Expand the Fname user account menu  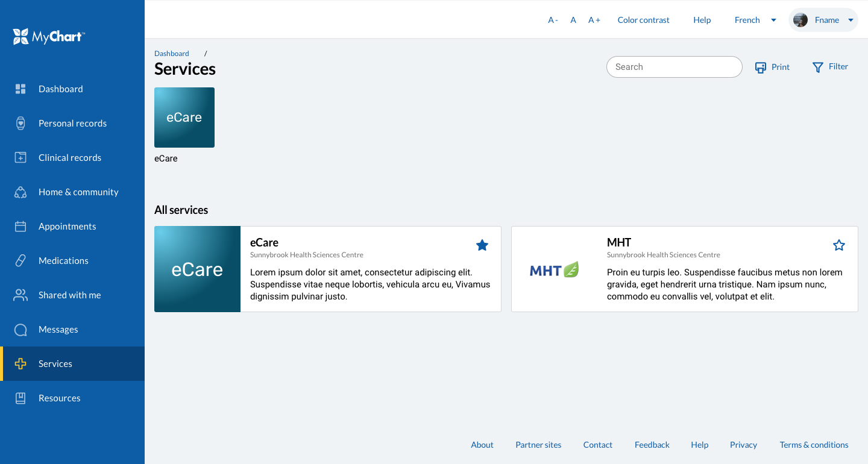823,20
